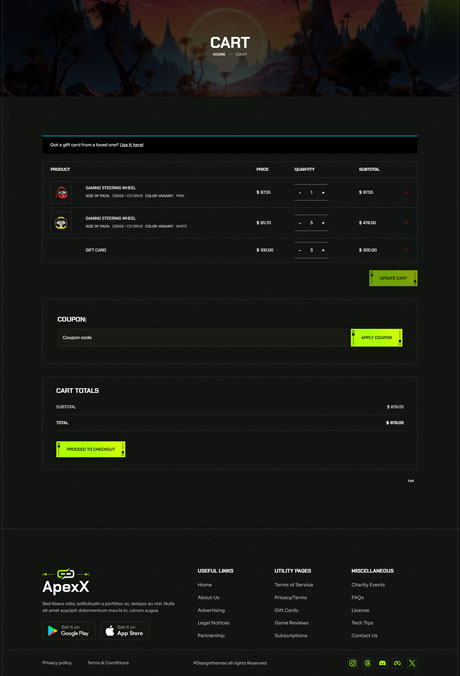Image resolution: width=460 pixels, height=676 pixels.
Task: Remove the Gift Card from cart
Action: (x=406, y=250)
